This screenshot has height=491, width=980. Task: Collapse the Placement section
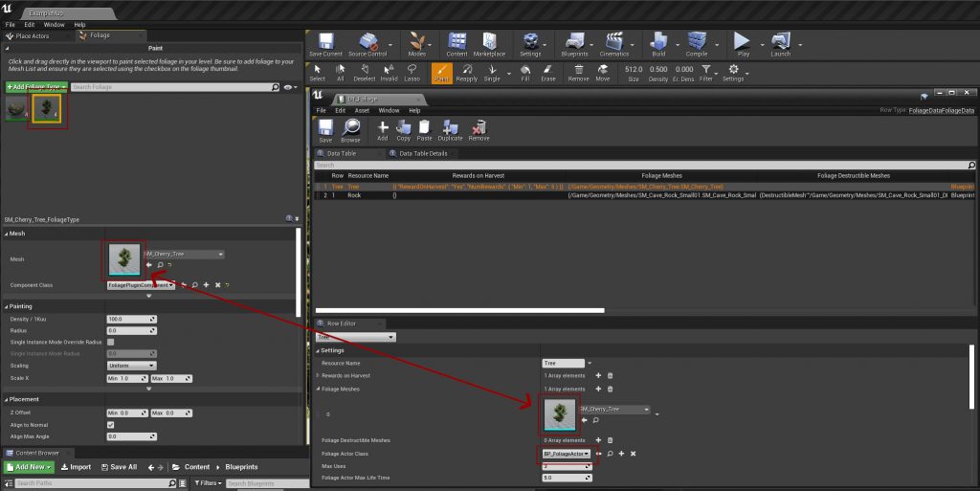pos(7,399)
